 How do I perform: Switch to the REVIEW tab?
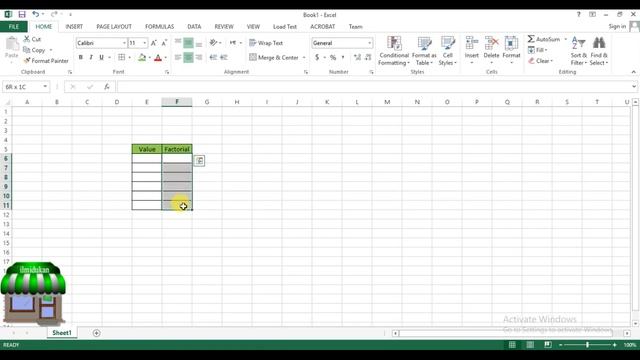point(224,27)
